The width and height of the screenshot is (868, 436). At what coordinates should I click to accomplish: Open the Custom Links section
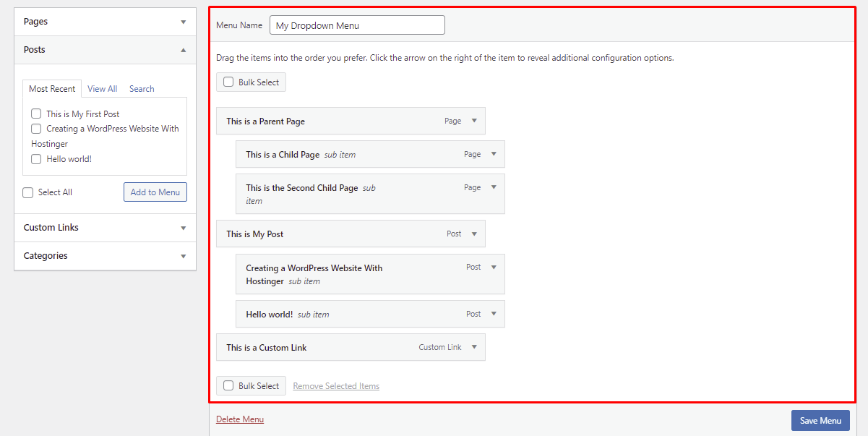(183, 227)
